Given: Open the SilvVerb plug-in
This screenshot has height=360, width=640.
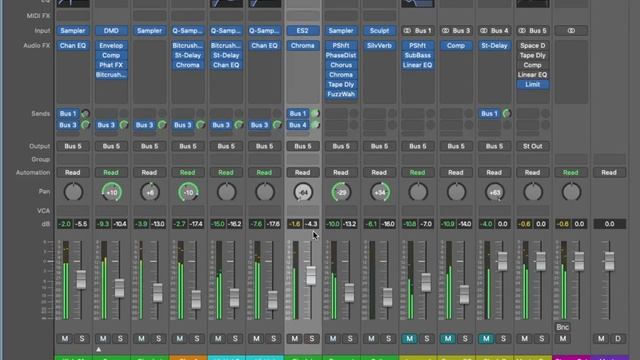Looking at the screenshot, I should [379, 45].
